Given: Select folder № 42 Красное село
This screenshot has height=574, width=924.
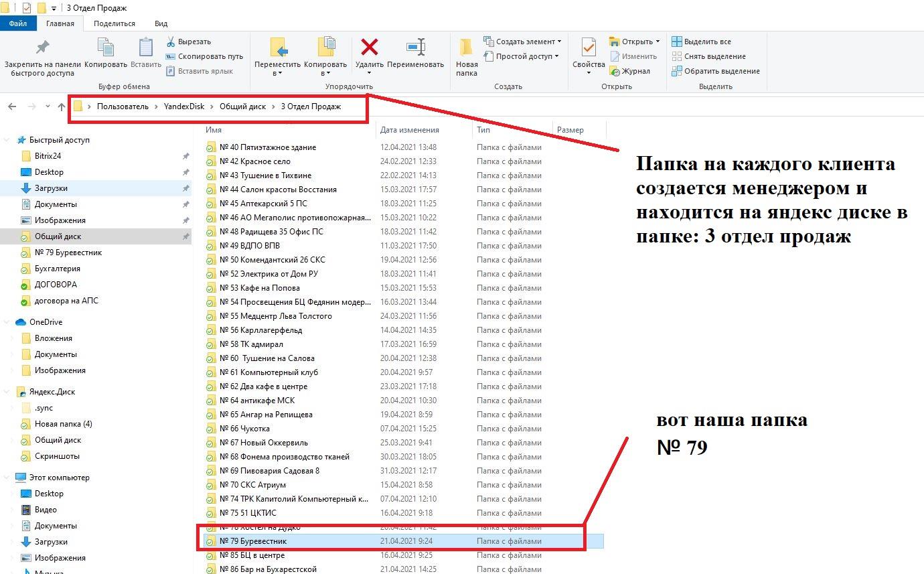Looking at the screenshot, I should point(402,161).
